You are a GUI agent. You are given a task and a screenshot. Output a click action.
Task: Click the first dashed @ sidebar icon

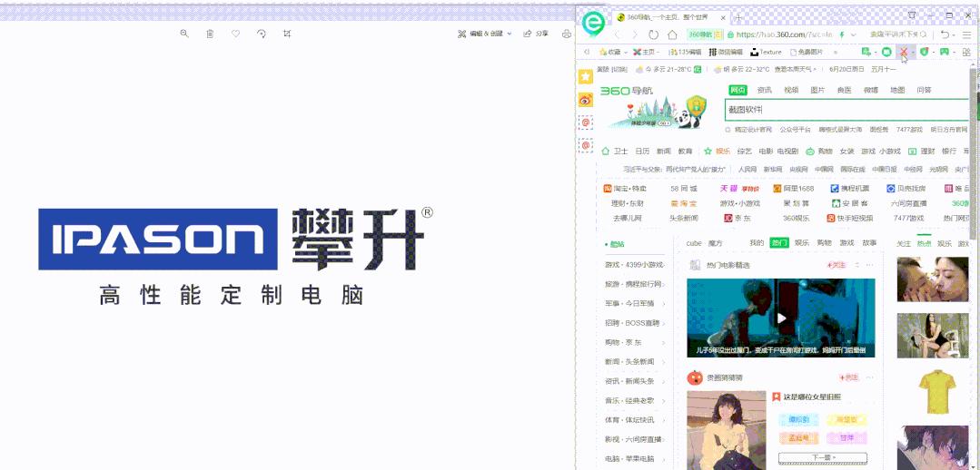tap(586, 122)
